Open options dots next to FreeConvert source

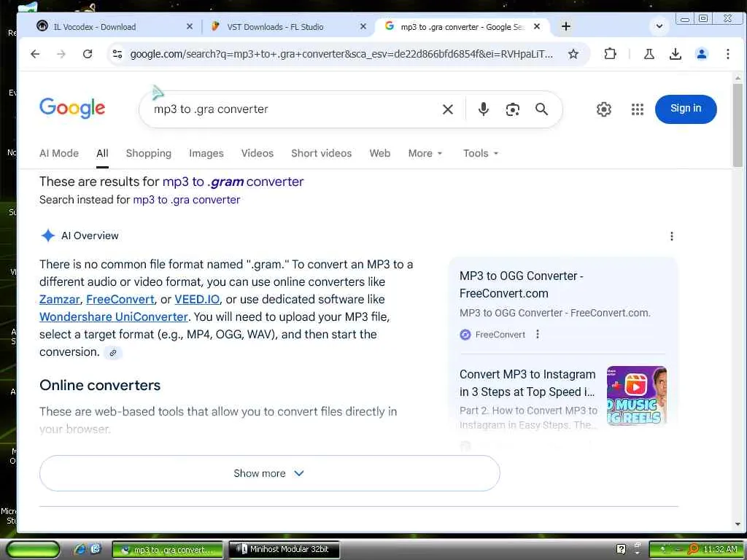tap(538, 334)
